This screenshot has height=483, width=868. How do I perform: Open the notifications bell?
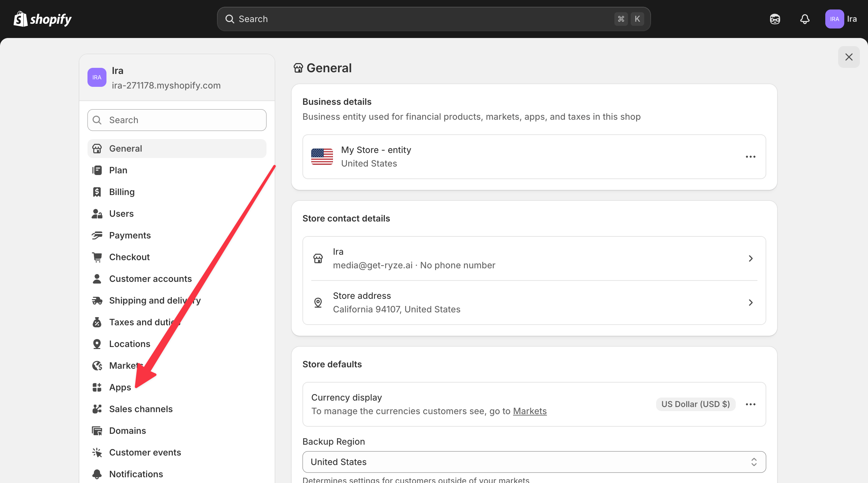point(805,19)
